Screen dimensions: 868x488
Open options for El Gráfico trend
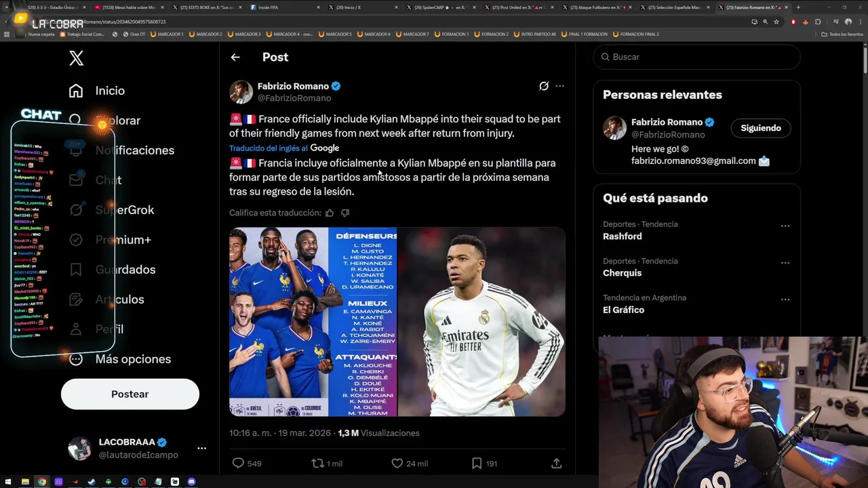pos(785,299)
